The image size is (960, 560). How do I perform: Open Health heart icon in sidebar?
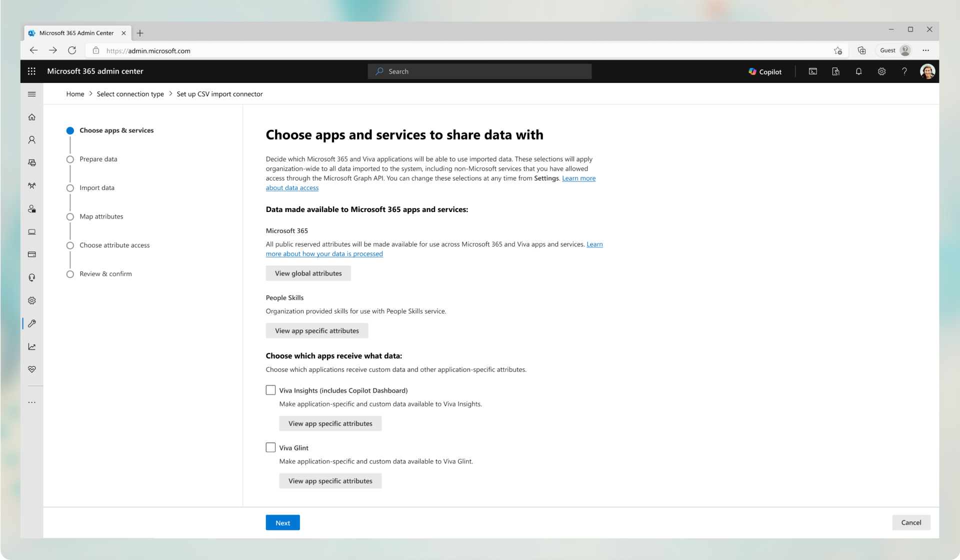coord(31,369)
